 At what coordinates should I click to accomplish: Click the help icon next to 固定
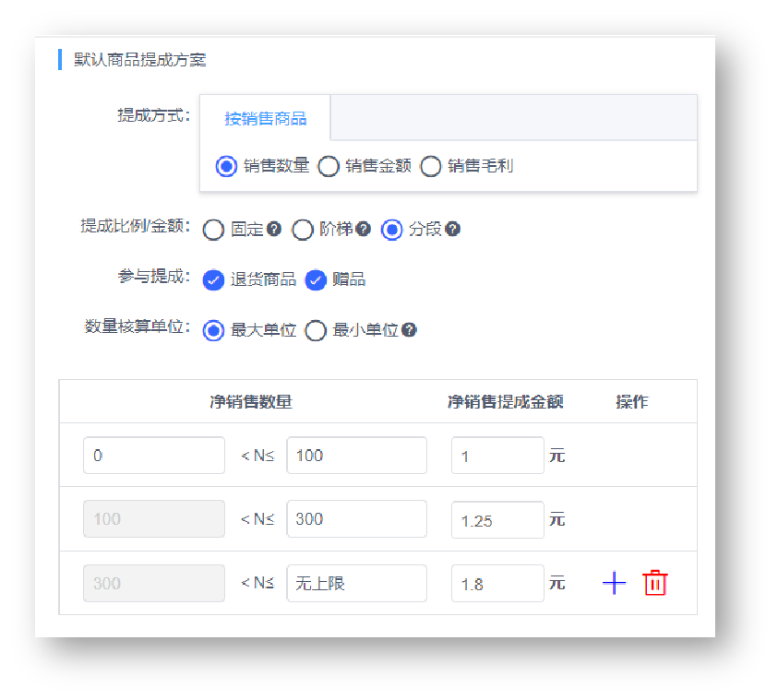pos(274,229)
